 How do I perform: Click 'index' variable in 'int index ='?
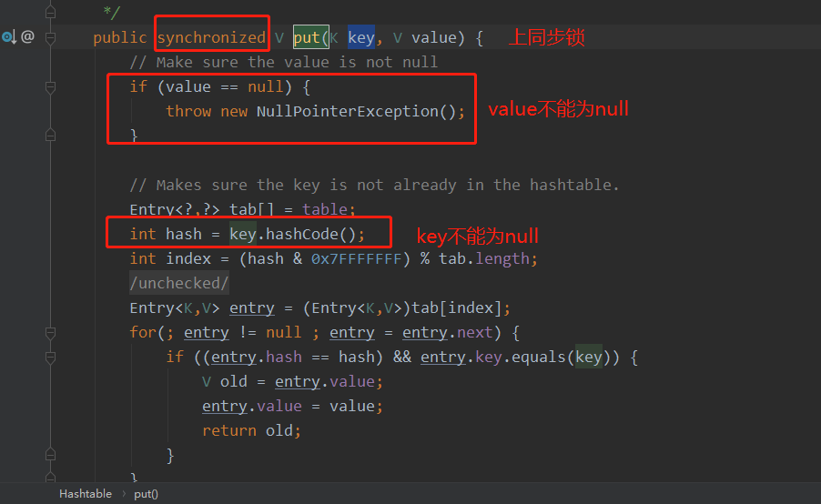[x=188, y=258]
